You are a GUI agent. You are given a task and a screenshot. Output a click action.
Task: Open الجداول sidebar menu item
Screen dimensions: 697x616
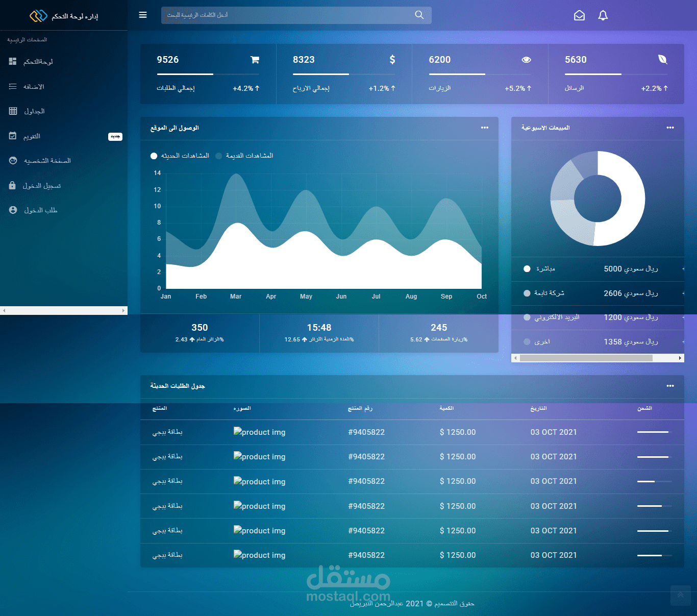point(64,111)
